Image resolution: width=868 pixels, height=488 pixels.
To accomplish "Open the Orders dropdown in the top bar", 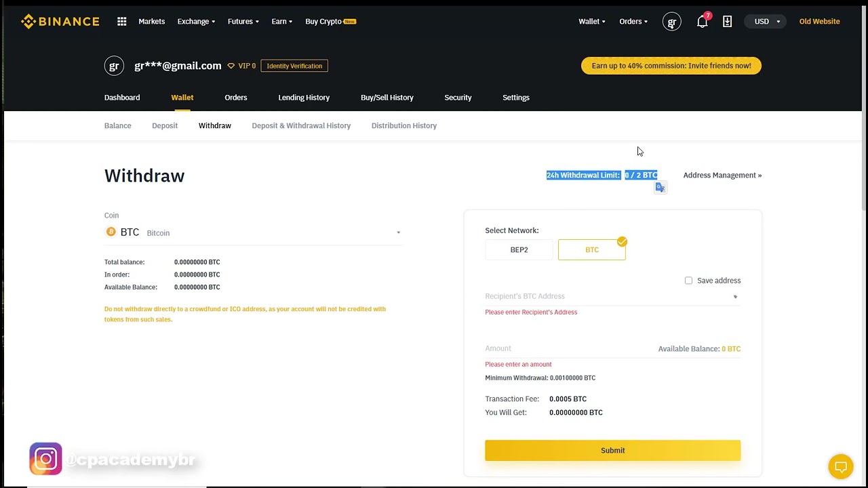I will click(x=633, y=22).
